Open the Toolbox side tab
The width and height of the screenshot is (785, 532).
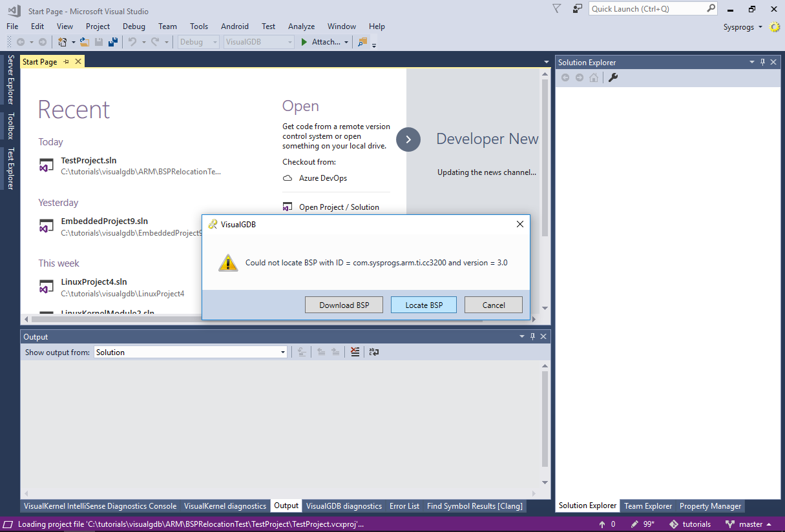pos(10,126)
